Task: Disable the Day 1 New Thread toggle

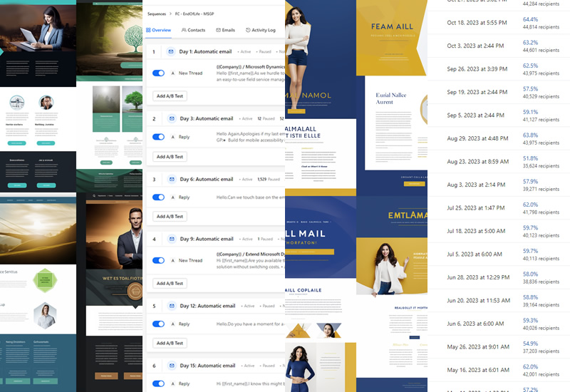Action: pyautogui.click(x=158, y=73)
